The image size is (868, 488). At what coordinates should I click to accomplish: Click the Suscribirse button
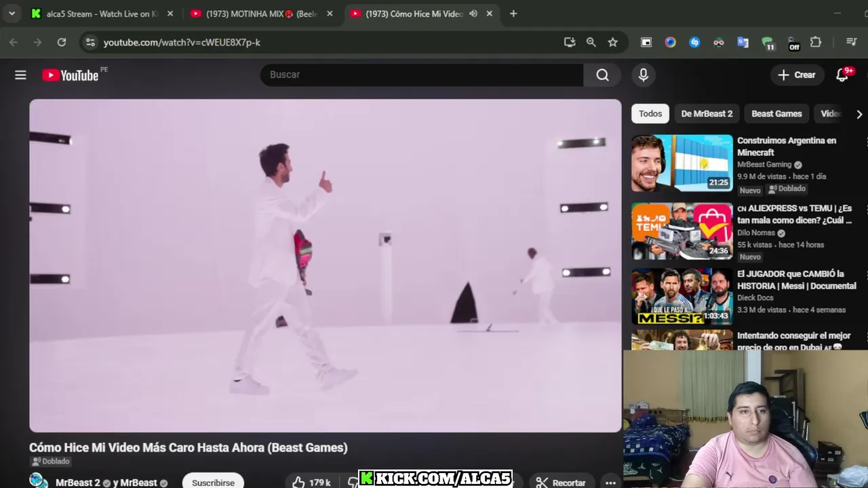[x=213, y=483]
